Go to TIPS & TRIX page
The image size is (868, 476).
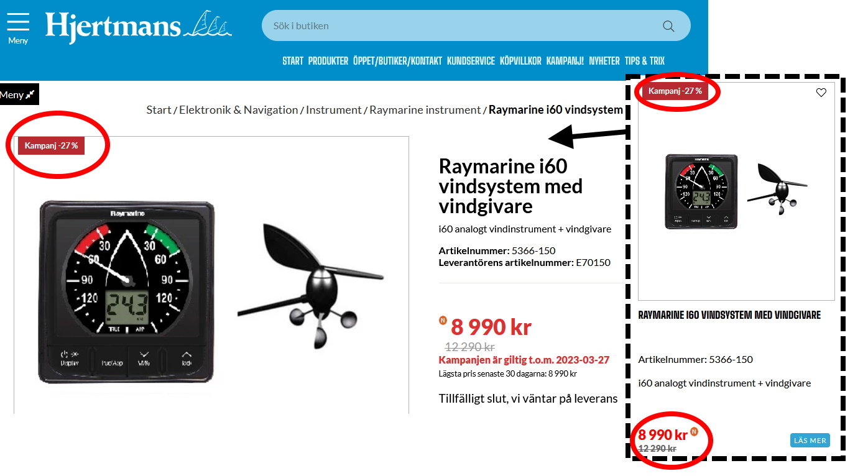645,61
